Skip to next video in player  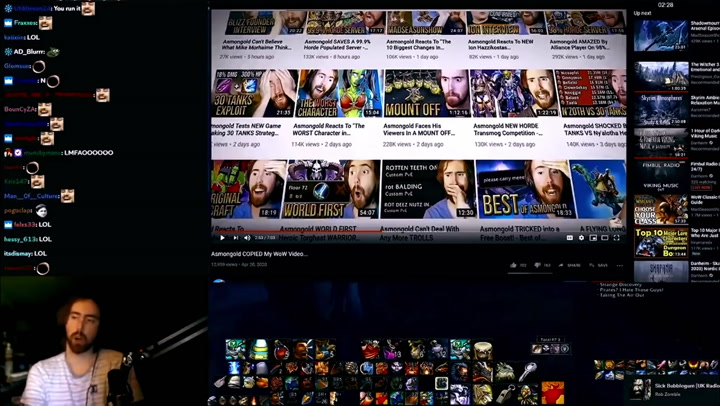pyautogui.click(x=236, y=237)
